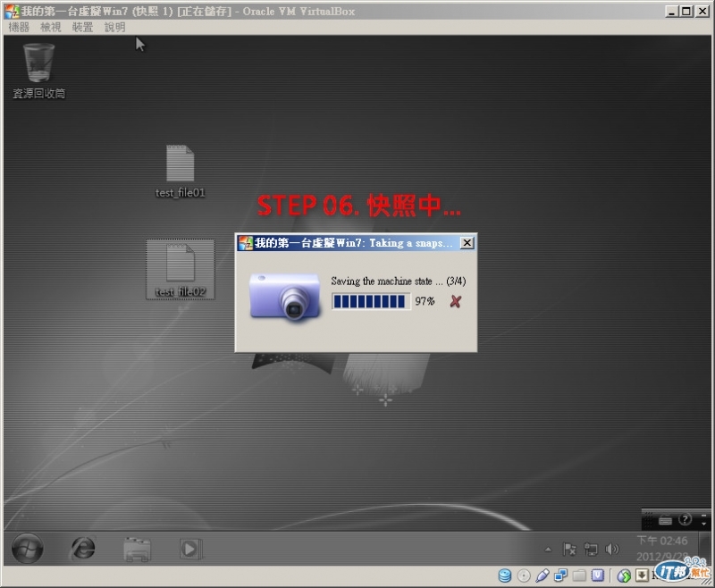Select the test_file01 desktop file
The image size is (715, 588).
pos(181,172)
